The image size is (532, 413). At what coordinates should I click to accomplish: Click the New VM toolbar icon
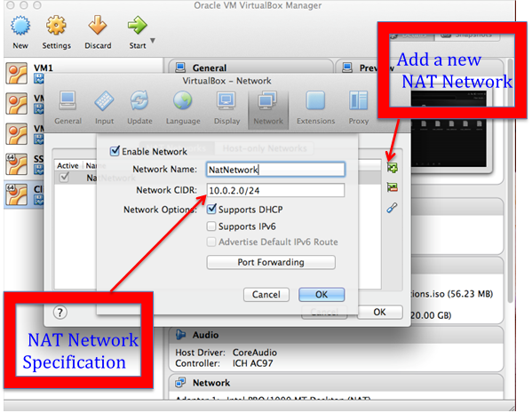[20, 26]
